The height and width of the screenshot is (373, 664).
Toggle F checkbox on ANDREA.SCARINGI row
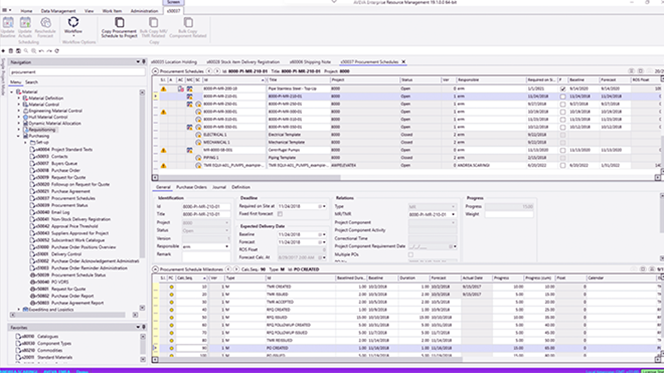coord(562,166)
